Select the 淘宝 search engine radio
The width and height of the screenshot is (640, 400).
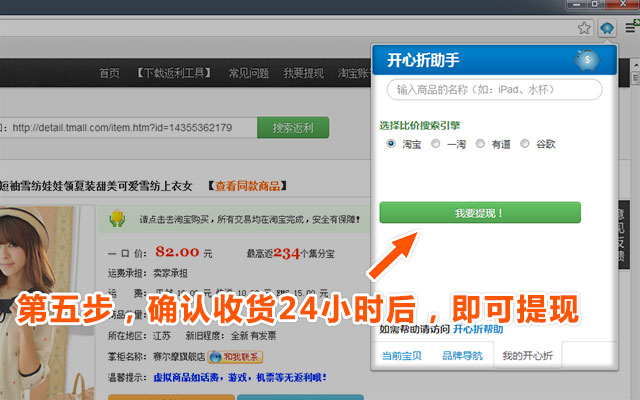(x=391, y=144)
